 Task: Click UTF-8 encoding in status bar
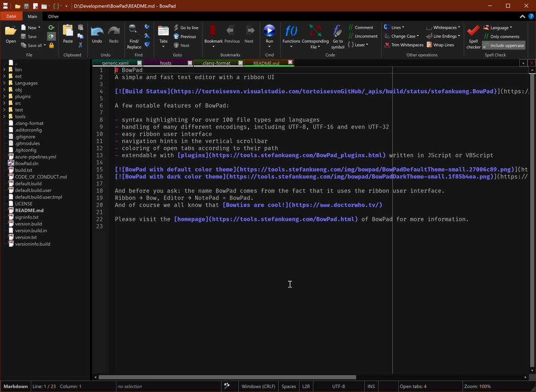click(x=338, y=387)
